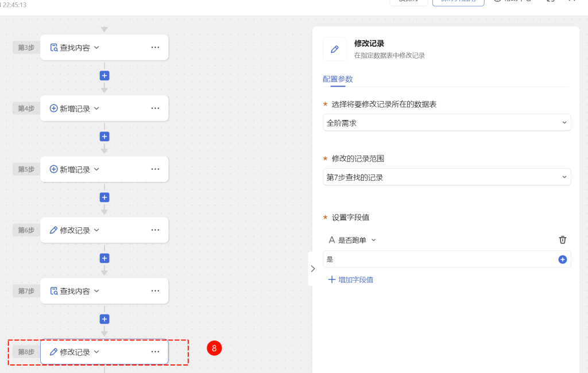Open the three-dot menu of step 8 修改记录
Screen dimensions: 588x373
(155, 352)
